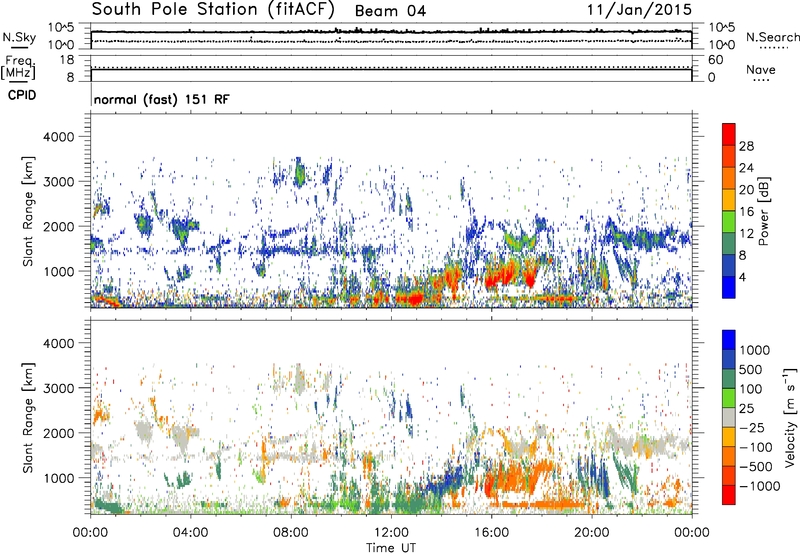Click the '24' tick on power colorbar
Viewport: 800px width, 554px height.
point(746,168)
